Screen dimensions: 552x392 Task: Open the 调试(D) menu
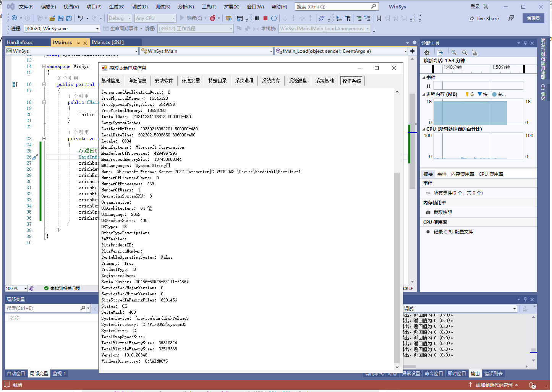[x=140, y=6]
